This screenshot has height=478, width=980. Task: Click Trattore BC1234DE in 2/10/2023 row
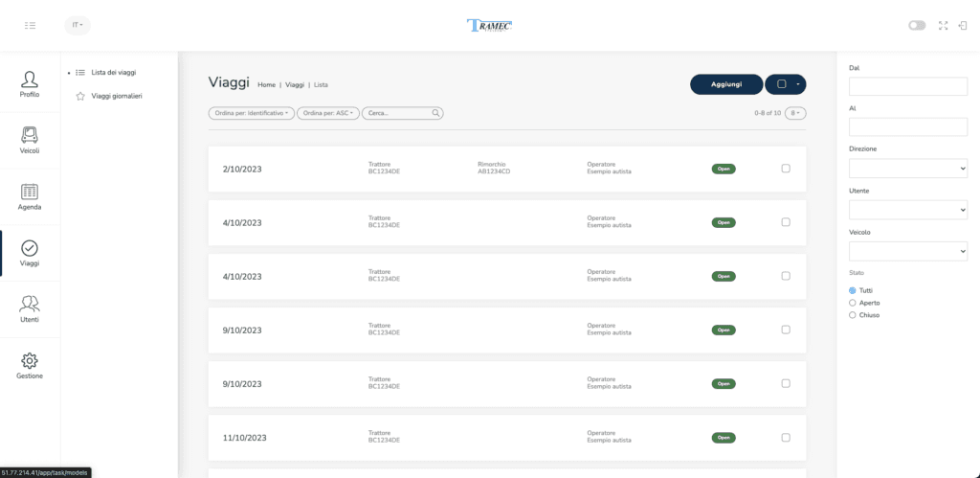385,169
